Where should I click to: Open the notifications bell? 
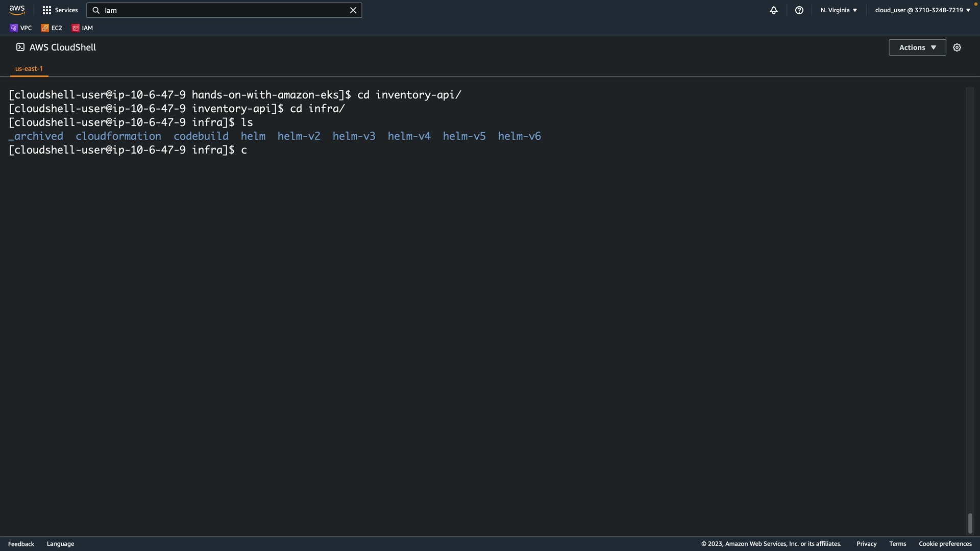773,10
